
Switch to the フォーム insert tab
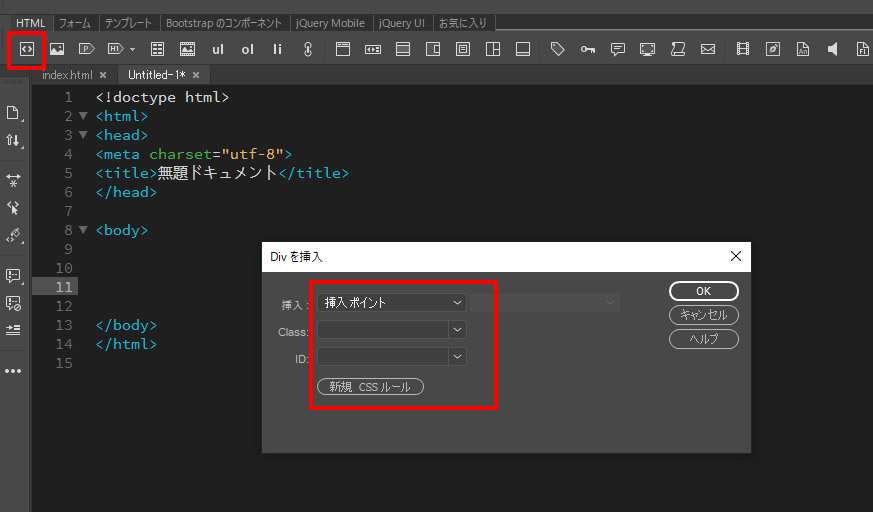(x=74, y=22)
